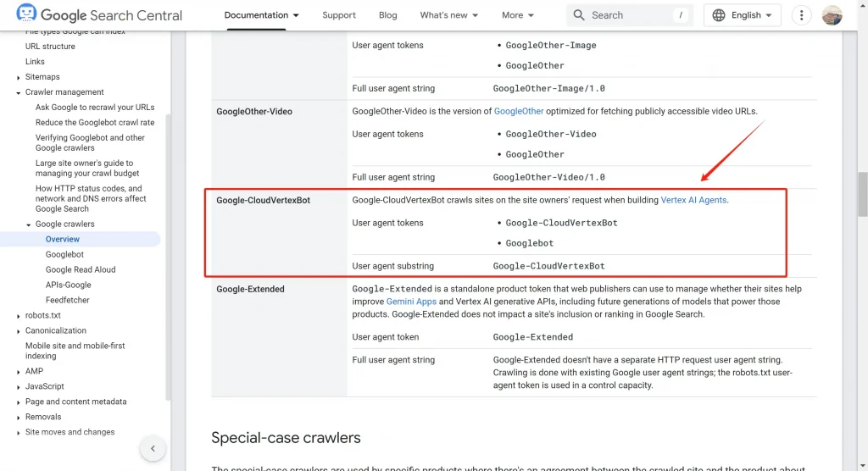
Task: Select Googlebot in the sidebar
Action: (x=64, y=255)
